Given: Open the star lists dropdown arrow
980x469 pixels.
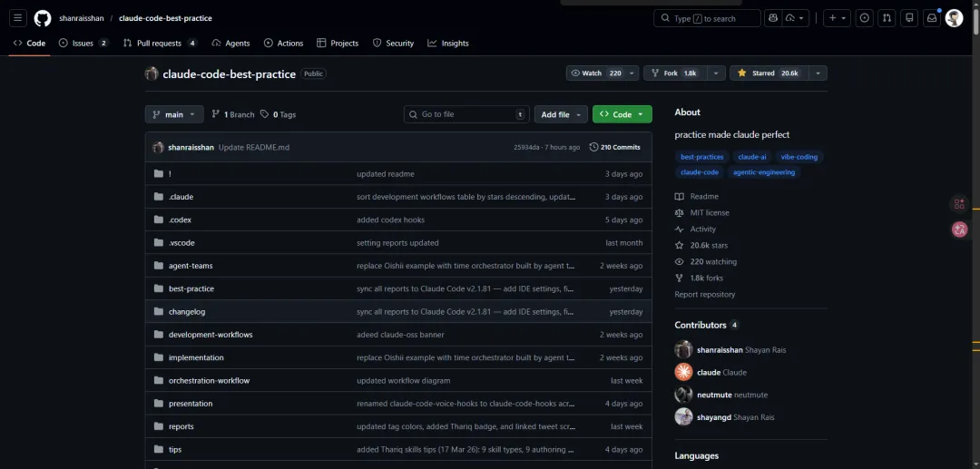Looking at the screenshot, I should click(x=818, y=73).
